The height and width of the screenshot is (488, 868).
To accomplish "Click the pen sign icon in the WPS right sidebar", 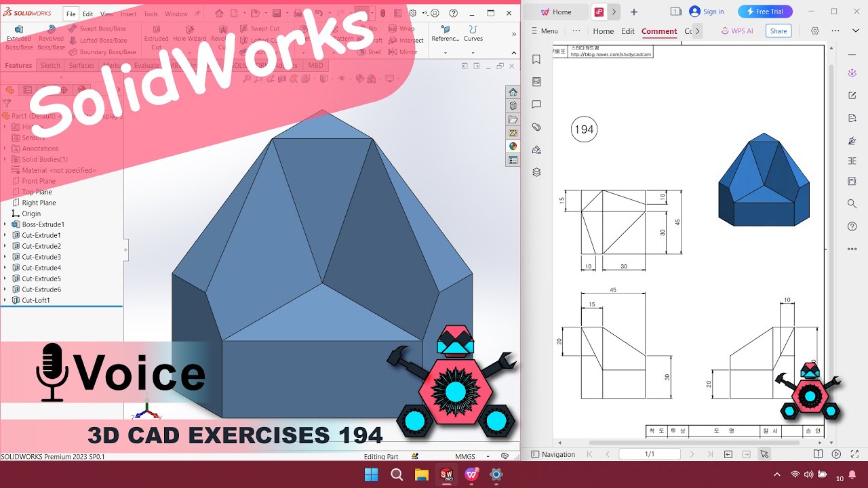I will coord(852,141).
